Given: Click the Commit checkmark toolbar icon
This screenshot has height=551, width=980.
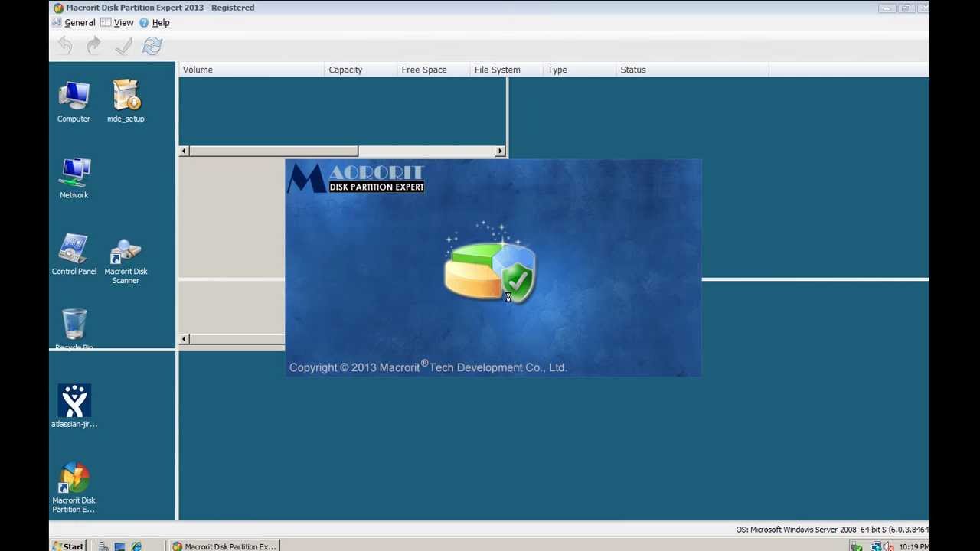Looking at the screenshot, I should tap(122, 46).
